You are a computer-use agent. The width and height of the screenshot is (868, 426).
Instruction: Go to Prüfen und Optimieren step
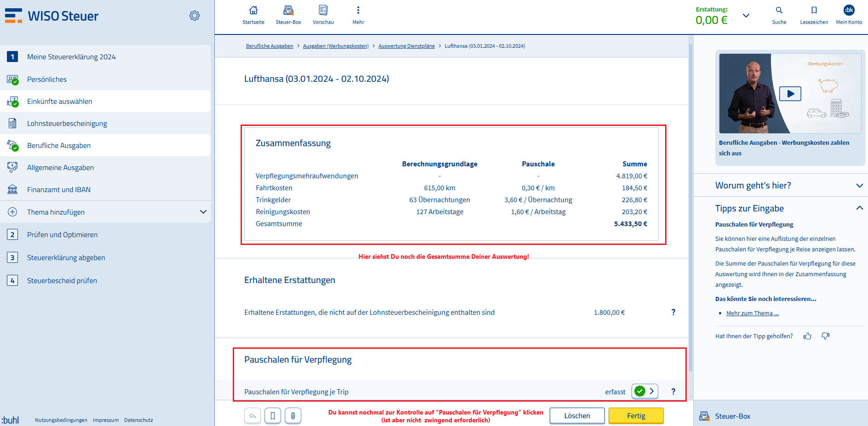(x=105, y=234)
